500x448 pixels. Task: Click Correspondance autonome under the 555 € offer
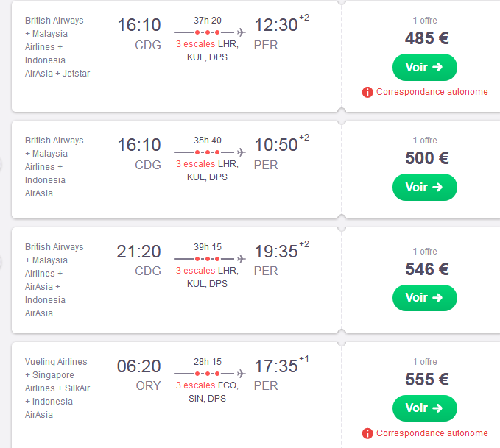432,433
